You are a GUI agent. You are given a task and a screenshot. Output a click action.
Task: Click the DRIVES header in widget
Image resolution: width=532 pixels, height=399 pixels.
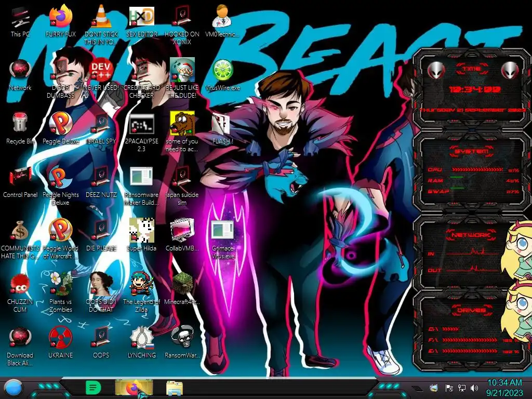471,310
